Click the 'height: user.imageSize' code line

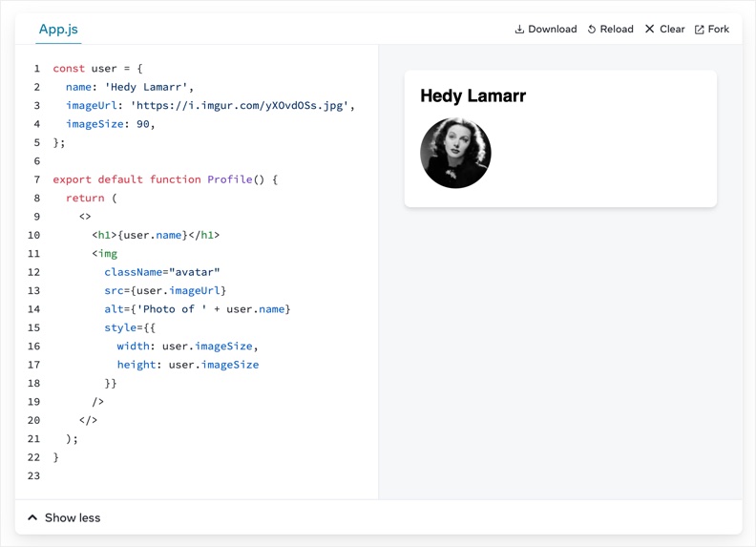(x=188, y=365)
